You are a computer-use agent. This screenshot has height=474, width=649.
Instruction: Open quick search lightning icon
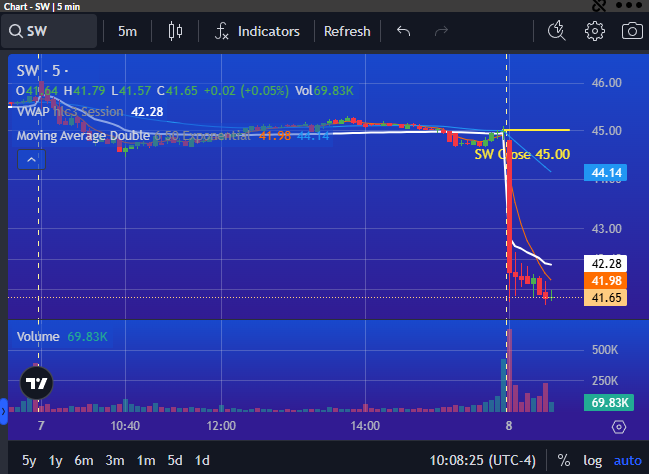tap(556, 31)
